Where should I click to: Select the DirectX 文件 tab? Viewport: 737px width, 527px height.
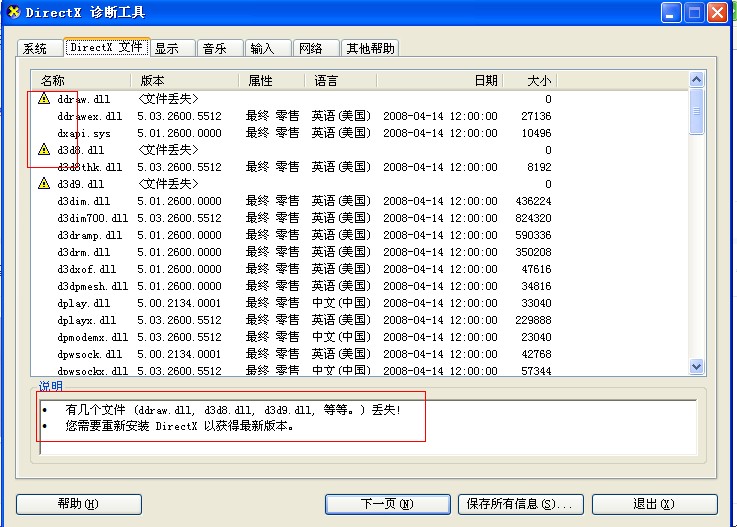pyautogui.click(x=107, y=47)
